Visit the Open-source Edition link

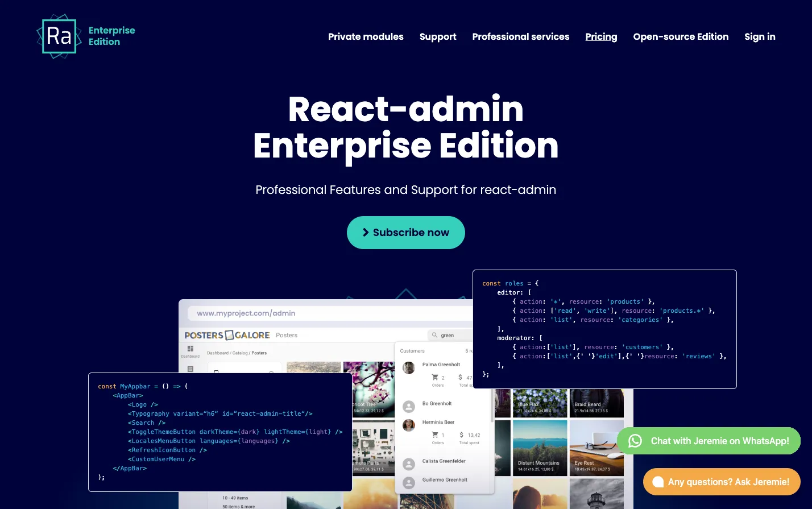pos(681,36)
